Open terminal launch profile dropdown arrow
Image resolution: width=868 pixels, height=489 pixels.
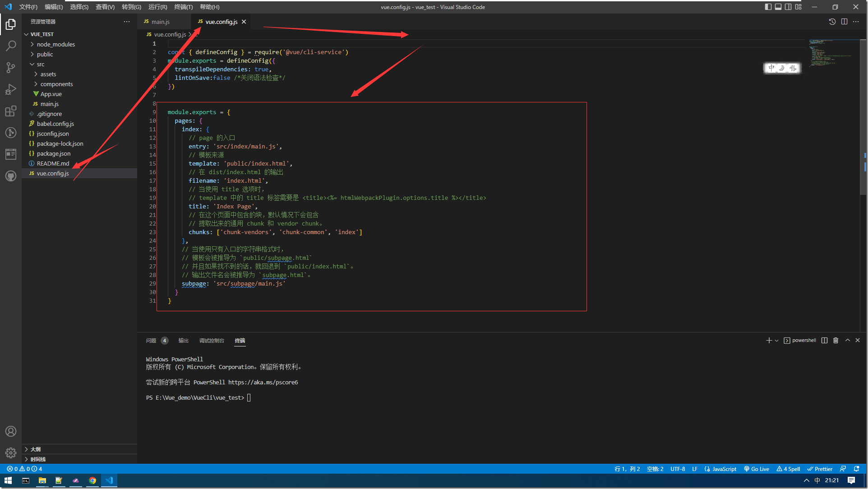(x=776, y=341)
